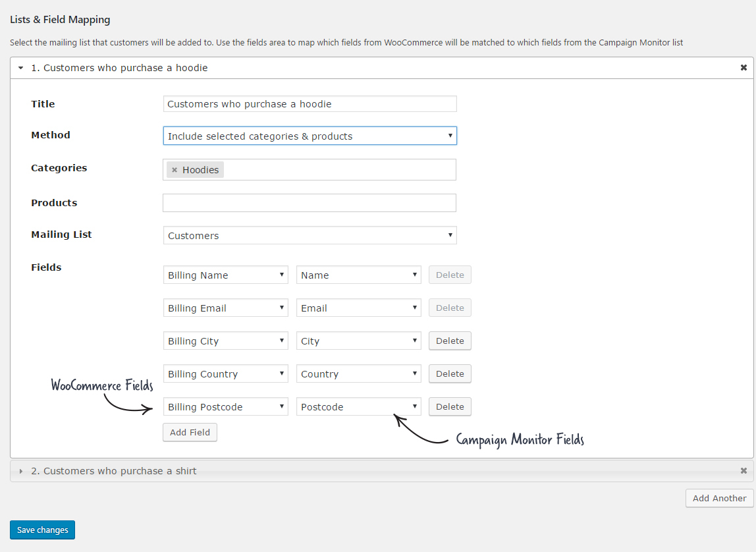Viewport: 756px width, 552px height.
Task: Click the Add Field button
Action: pos(190,432)
